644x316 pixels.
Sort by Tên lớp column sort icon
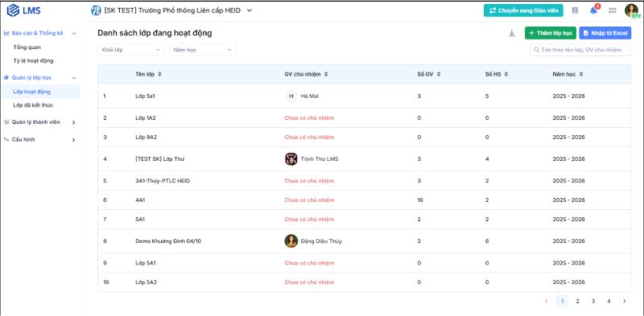pyautogui.click(x=159, y=74)
